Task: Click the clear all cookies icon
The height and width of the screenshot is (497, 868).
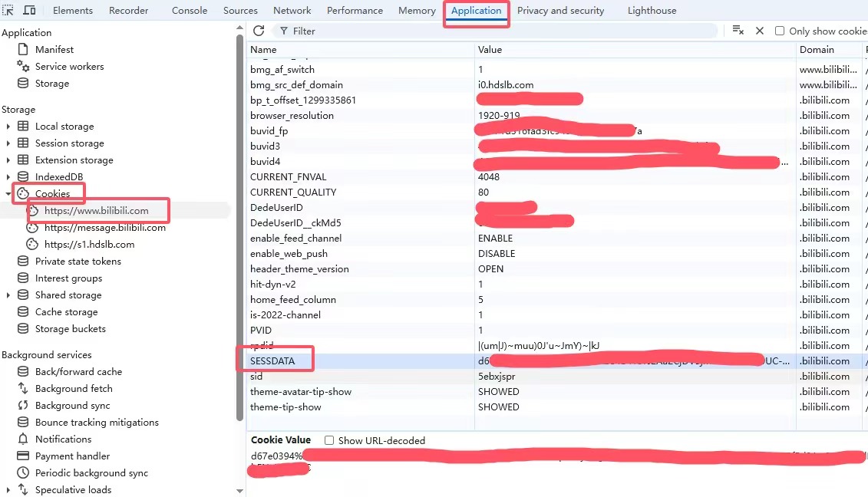Action: click(738, 31)
